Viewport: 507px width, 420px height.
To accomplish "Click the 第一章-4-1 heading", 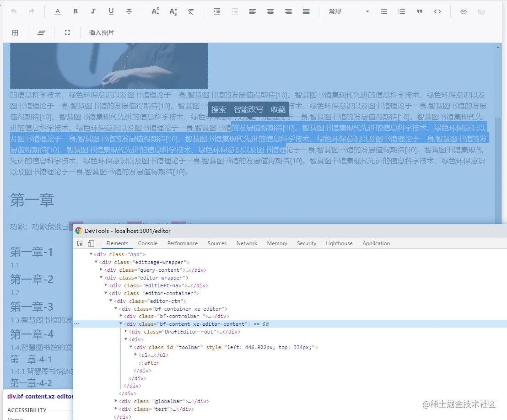I will point(31,359).
